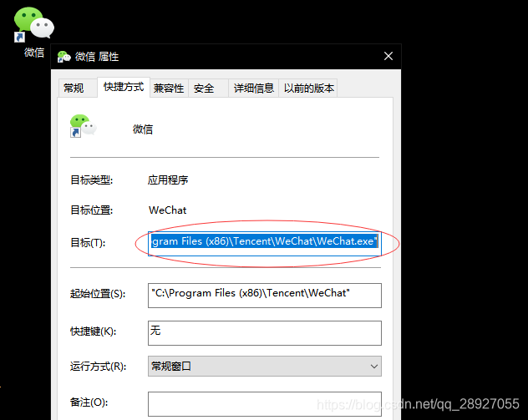The width and height of the screenshot is (528, 420).
Task: Click the 目标(T) path input field
Action: point(265,244)
